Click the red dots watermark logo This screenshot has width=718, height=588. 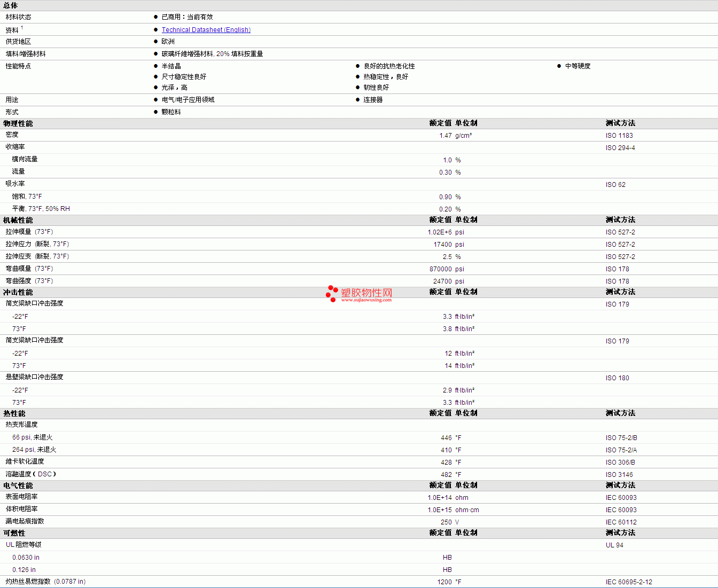pos(332,293)
